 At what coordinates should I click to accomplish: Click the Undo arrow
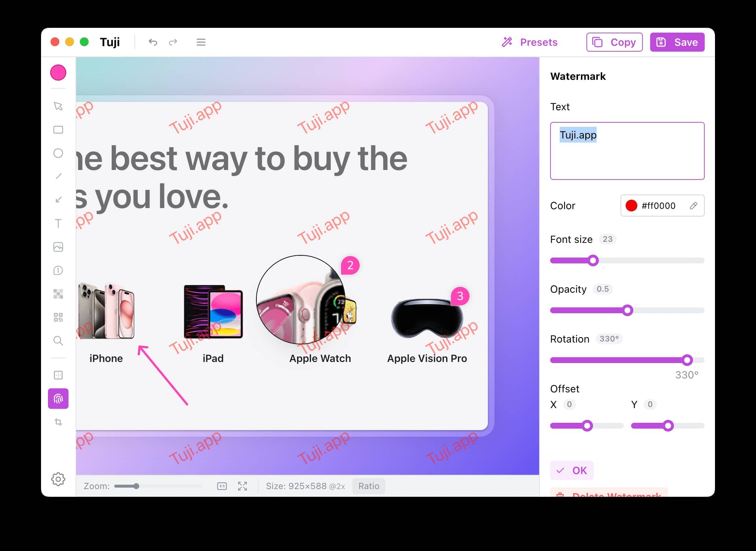click(153, 42)
